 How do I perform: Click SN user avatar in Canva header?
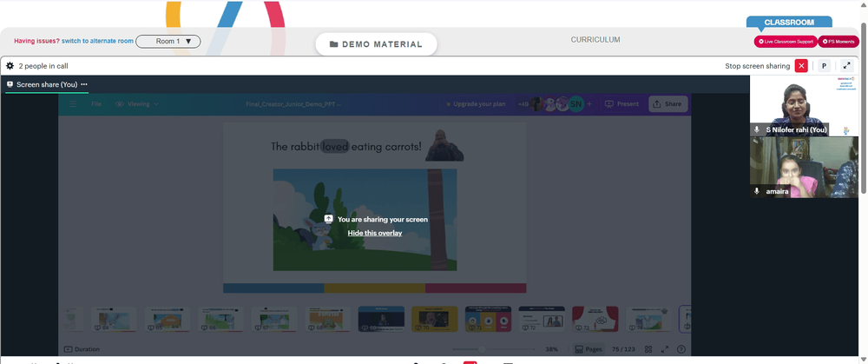pyautogui.click(x=576, y=103)
